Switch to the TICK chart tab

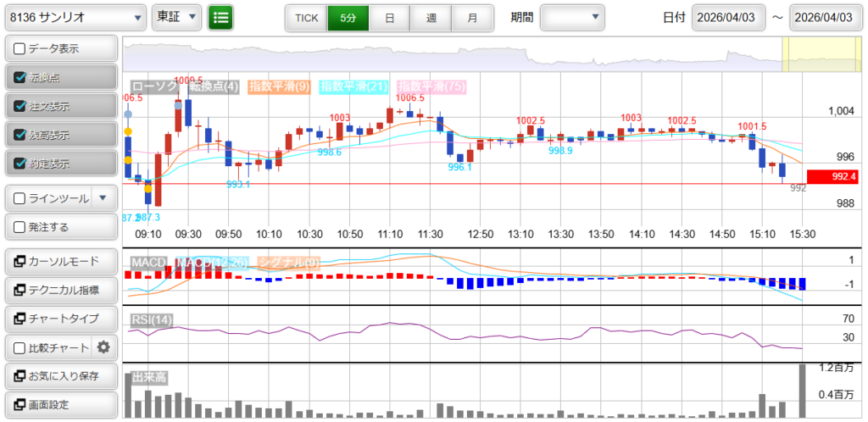306,17
